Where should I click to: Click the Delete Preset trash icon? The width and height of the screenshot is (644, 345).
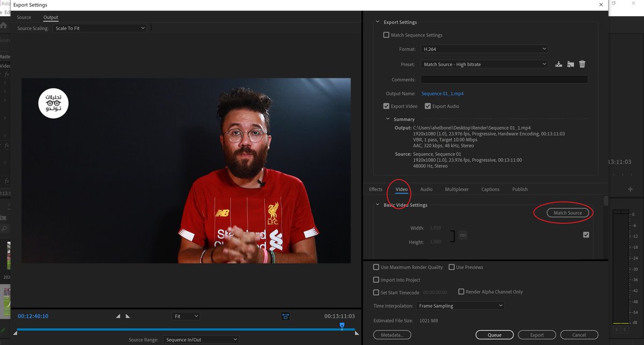point(582,64)
